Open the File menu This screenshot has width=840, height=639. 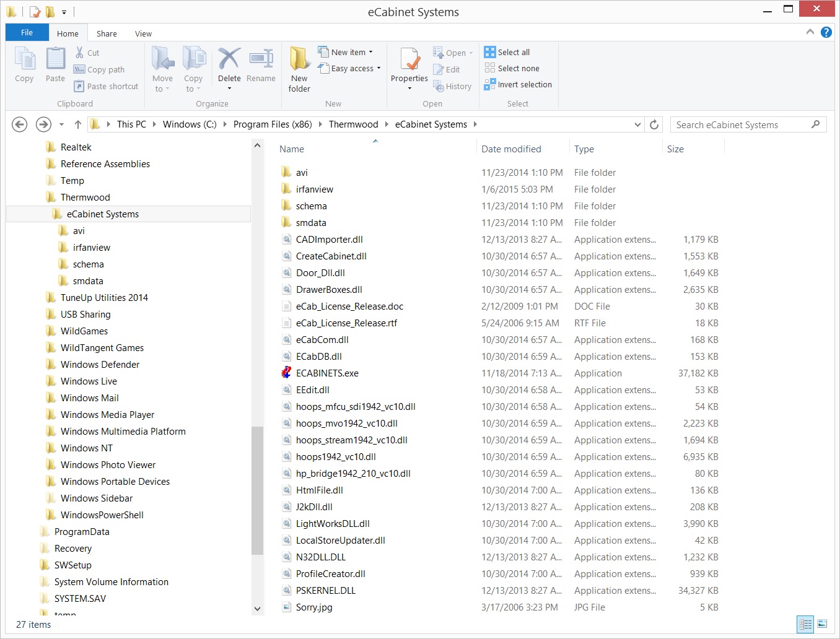27,33
